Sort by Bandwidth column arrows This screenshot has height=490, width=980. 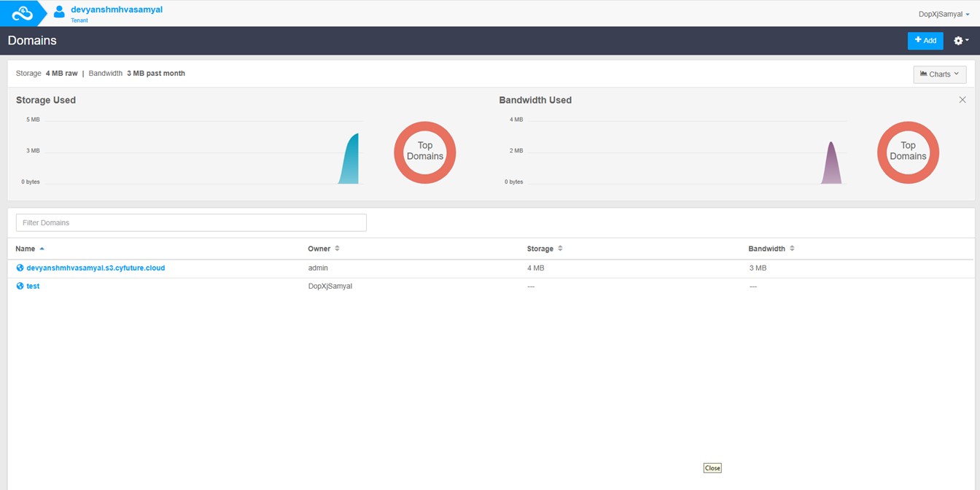tap(792, 249)
